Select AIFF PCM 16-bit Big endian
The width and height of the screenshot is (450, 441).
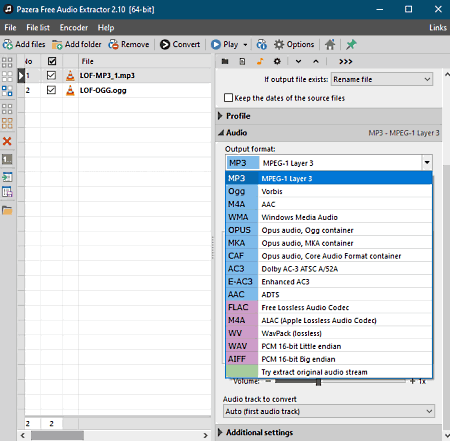point(329,359)
